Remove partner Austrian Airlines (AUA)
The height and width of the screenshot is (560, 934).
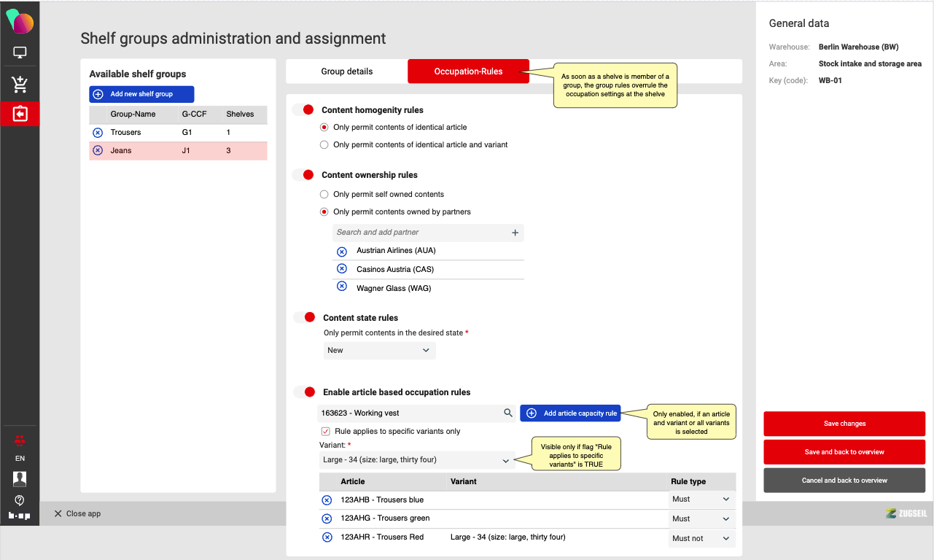click(341, 251)
